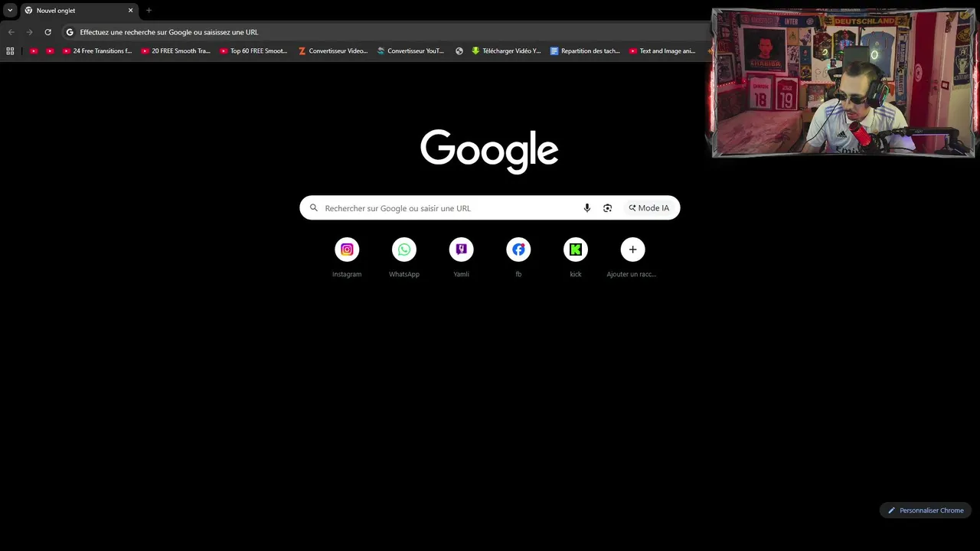This screenshot has width=980, height=551.
Task: Start voice search with microphone icon
Action: coord(587,208)
